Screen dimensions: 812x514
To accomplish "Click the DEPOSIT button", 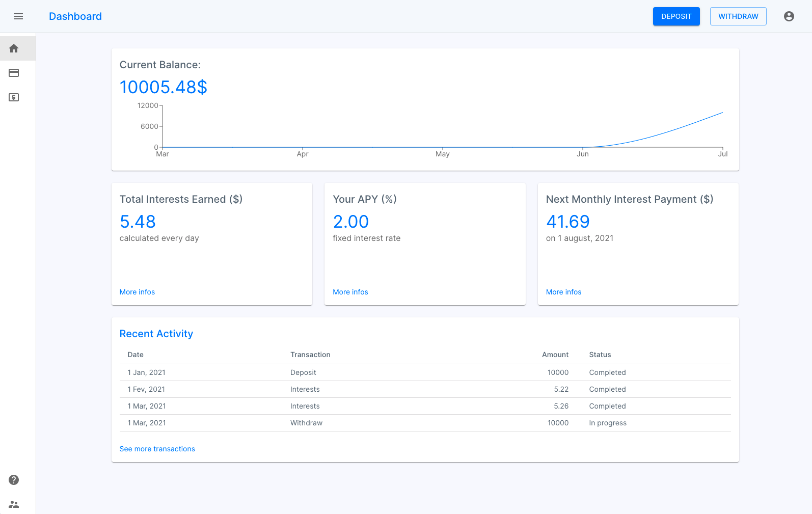I will click(676, 16).
